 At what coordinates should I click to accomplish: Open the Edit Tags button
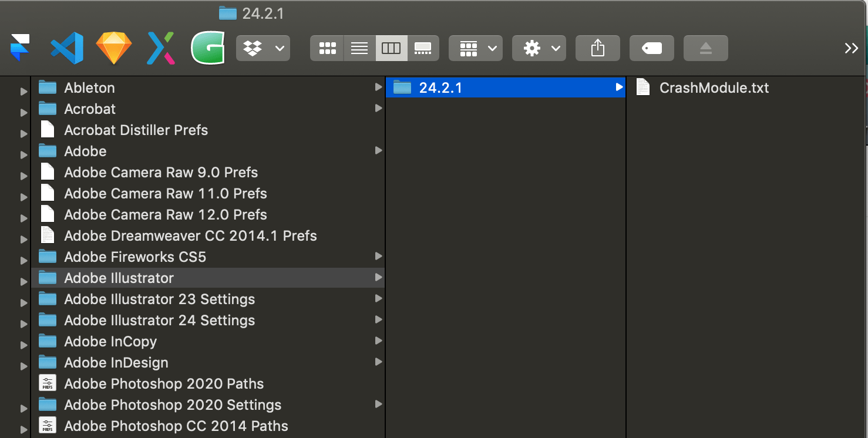click(652, 48)
